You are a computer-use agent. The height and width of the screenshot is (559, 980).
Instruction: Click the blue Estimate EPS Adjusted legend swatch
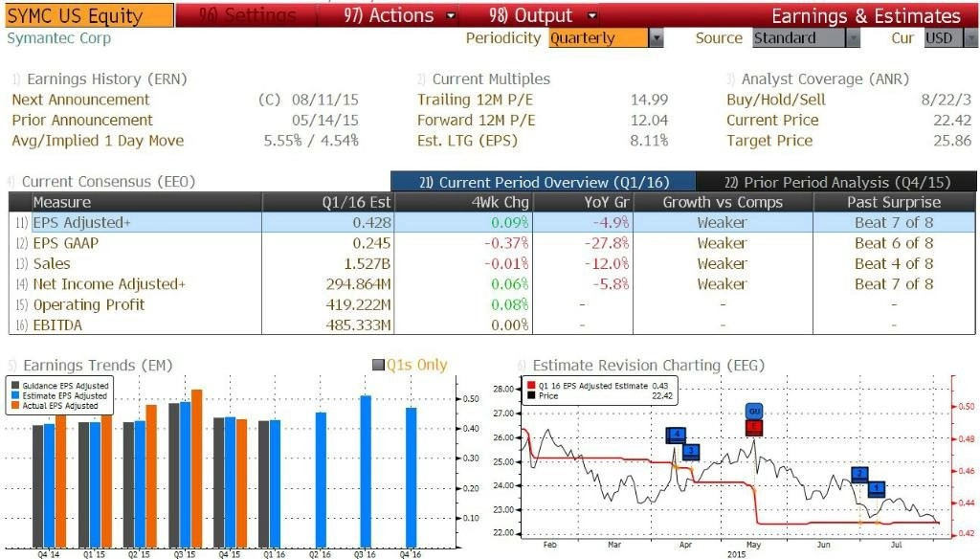[x=15, y=396]
